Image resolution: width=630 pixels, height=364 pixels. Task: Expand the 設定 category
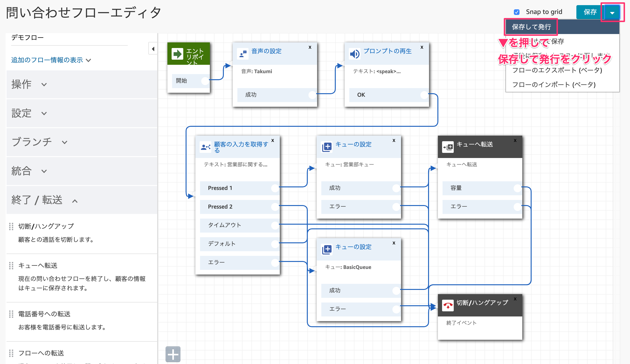tap(82, 113)
